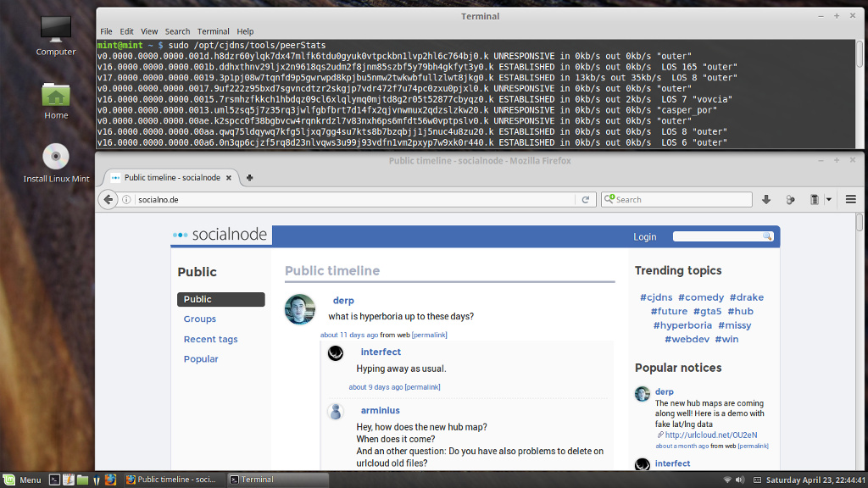868x488 pixels.
Task: Open Popular in the sidebar
Action: [x=201, y=359]
